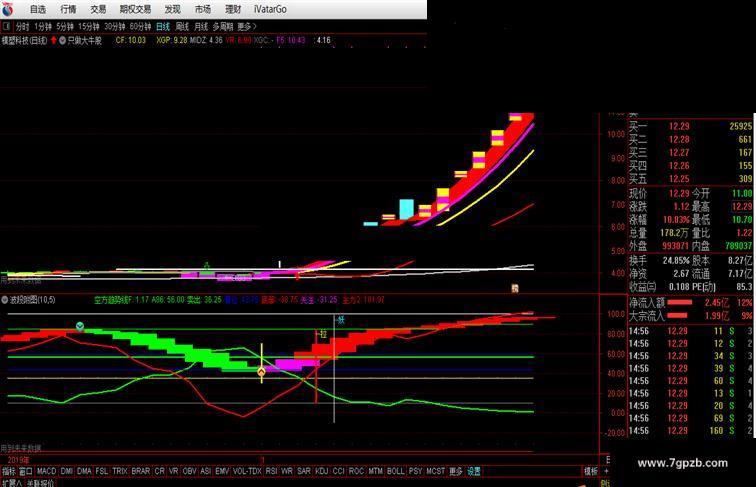
Task: Apply the PSY indicator
Action: click(x=415, y=471)
